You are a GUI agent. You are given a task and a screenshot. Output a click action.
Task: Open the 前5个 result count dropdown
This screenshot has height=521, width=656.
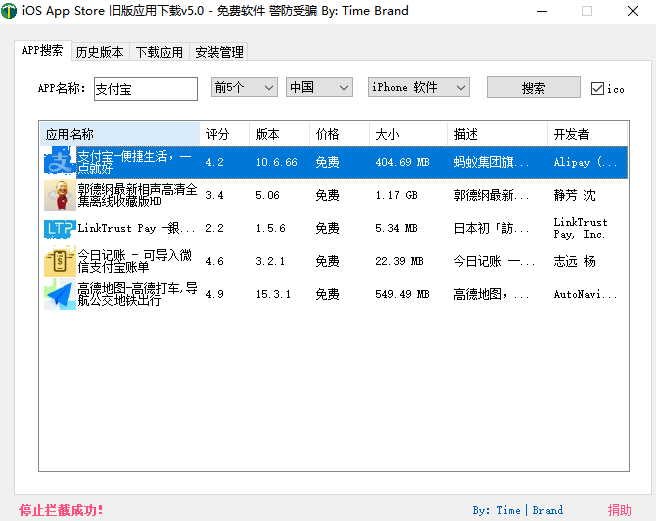(x=244, y=87)
